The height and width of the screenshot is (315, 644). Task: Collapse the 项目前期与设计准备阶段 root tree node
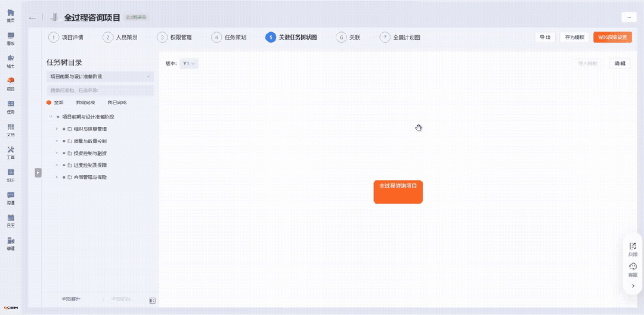point(51,117)
